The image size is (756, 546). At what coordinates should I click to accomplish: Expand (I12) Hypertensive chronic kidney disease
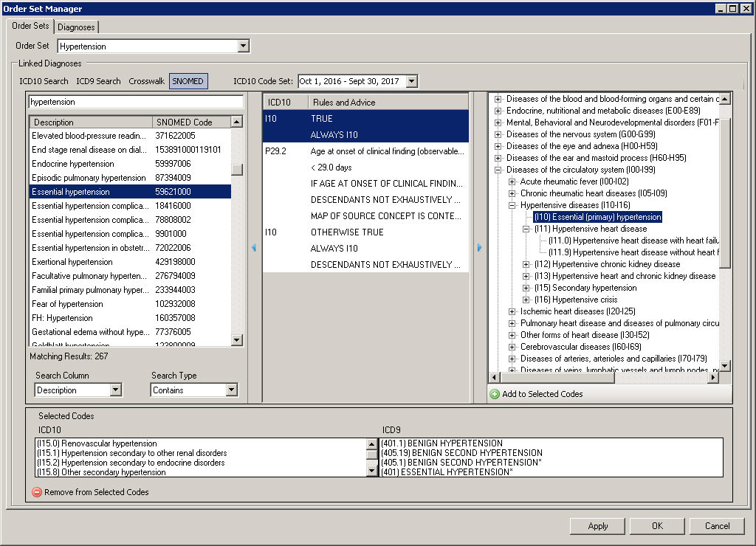pos(526,264)
